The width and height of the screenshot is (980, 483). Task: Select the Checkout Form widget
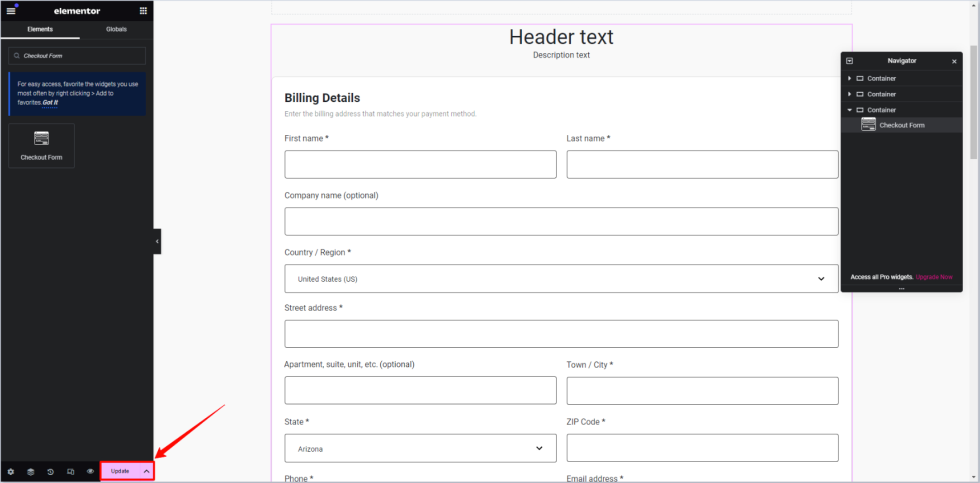coord(41,145)
